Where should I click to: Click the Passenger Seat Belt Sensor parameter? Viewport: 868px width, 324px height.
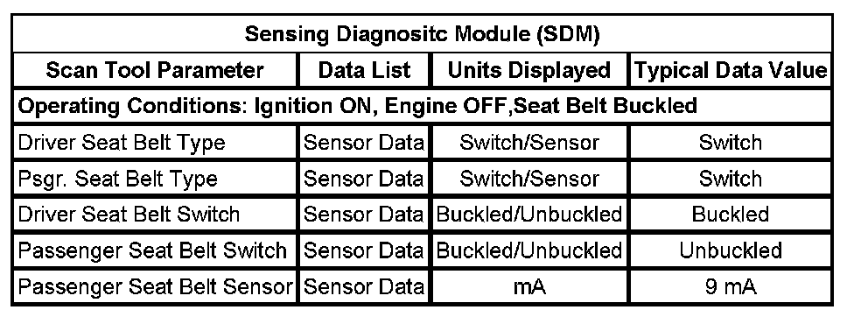[x=155, y=287]
